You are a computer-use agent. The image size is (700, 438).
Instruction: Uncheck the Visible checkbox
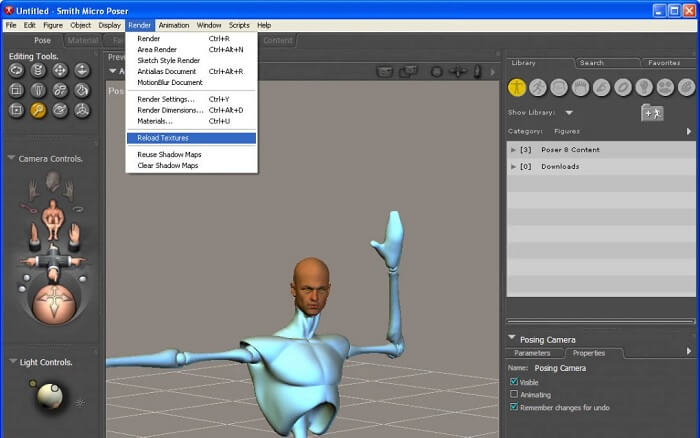[514, 382]
